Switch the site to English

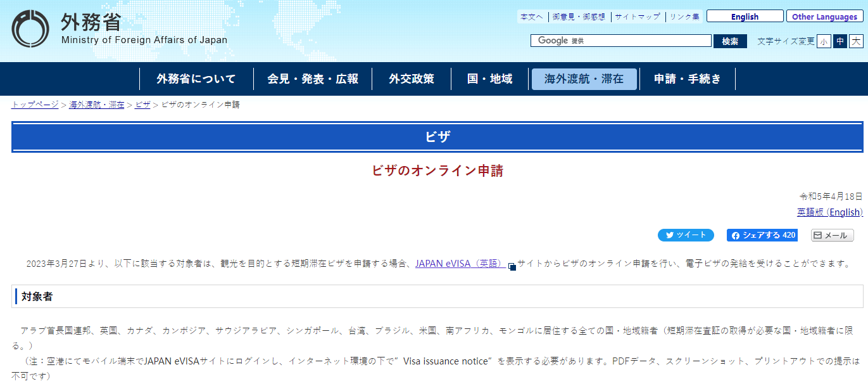coord(745,17)
